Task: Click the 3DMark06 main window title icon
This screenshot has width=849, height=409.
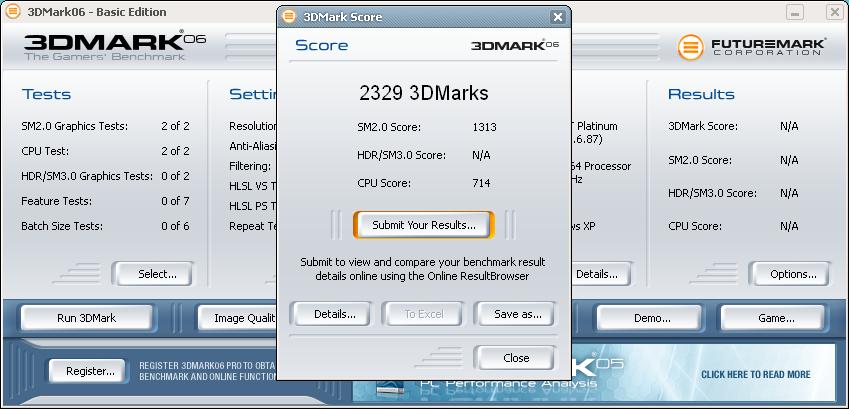Action: pyautogui.click(x=12, y=11)
